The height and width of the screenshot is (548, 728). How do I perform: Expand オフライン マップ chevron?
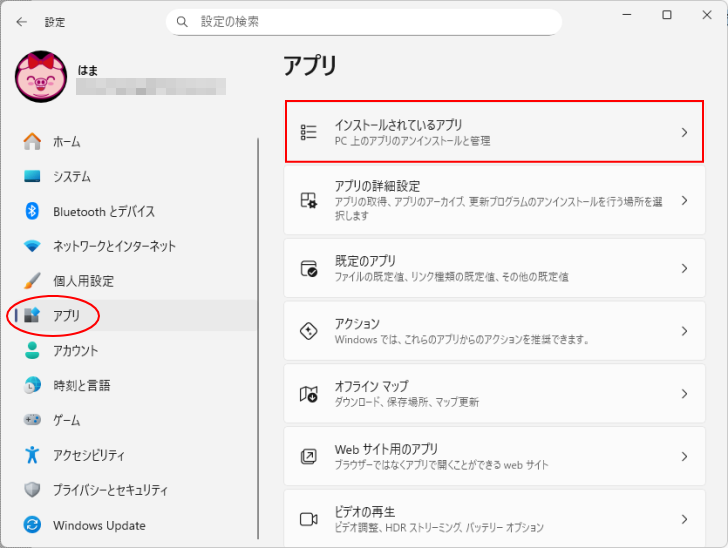[x=684, y=394]
